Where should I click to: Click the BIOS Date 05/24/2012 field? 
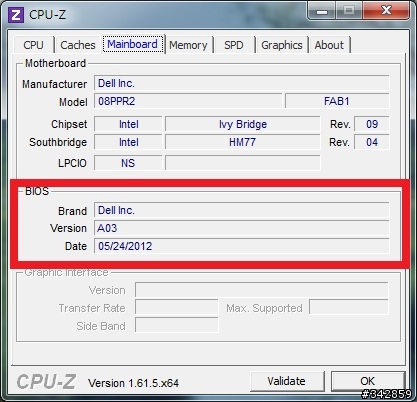click(241, 246)
